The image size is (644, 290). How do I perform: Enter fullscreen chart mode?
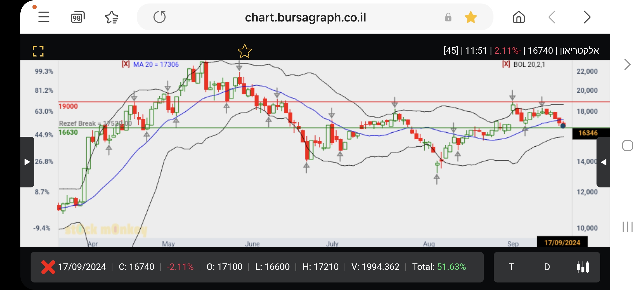(x=38, y=51)
